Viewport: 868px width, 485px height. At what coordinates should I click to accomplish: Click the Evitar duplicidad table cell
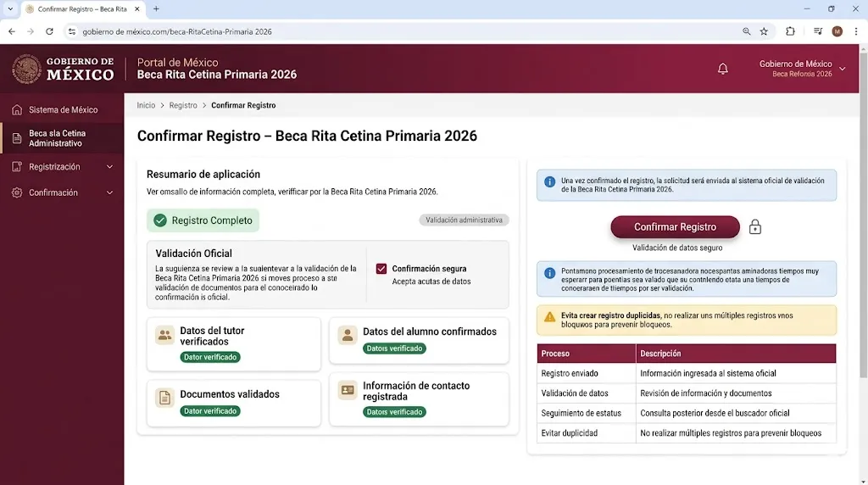point(587,433)
